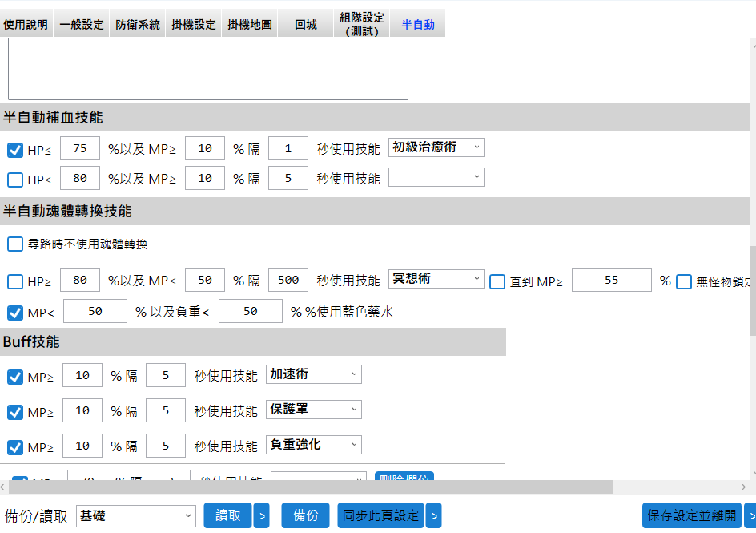Open the 基礎 backup profile dropdown
The image size is (756, 533).
pyautogui.click(x=136, y=516)
